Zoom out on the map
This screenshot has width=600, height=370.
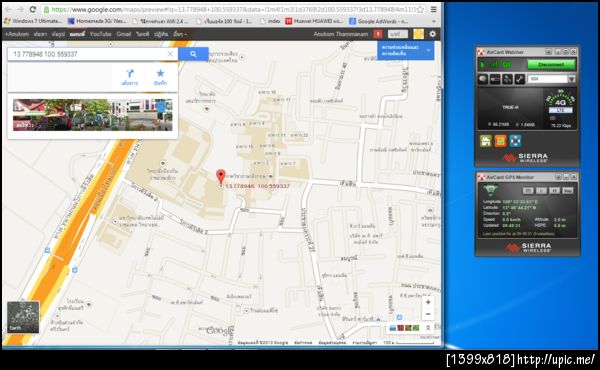tap(428, 314)
